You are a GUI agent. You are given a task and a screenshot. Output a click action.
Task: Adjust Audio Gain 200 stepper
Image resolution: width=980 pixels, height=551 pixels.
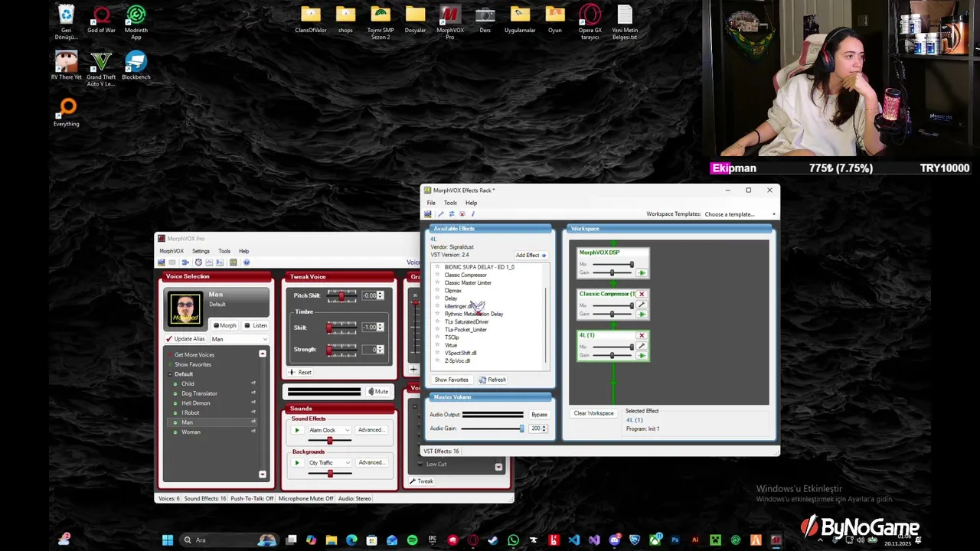[544, 429]
